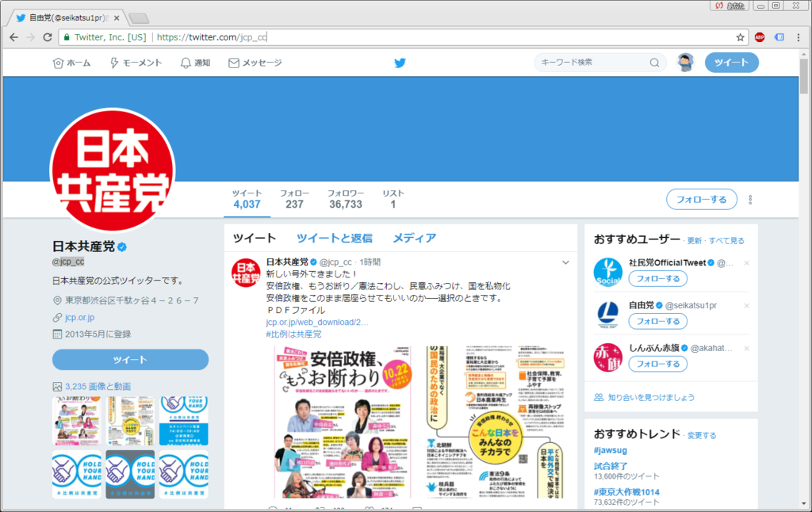The height and width of the screenshot is (512, 812).
Task: Go back with the browser back arrow
Action: click(x=14, y=37)
